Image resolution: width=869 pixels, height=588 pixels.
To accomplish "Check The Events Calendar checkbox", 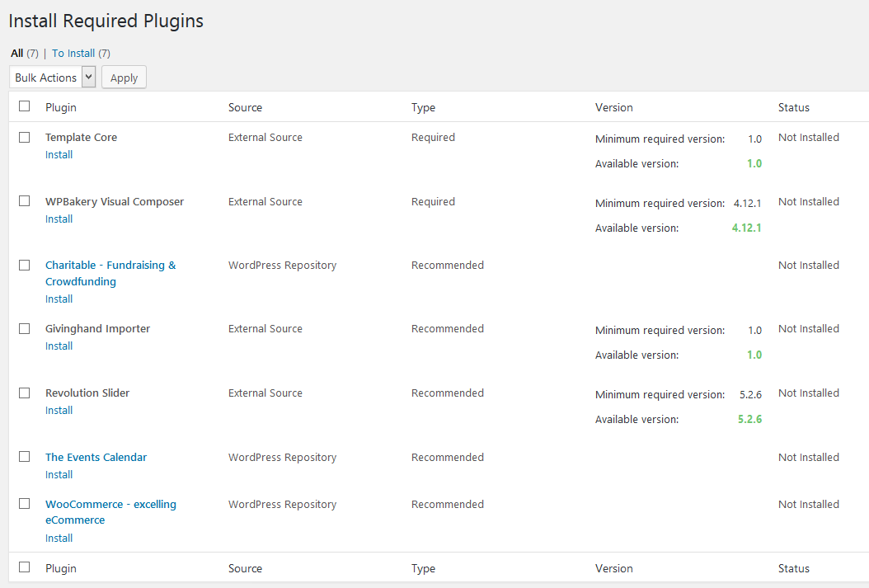I will pos(25,456).
